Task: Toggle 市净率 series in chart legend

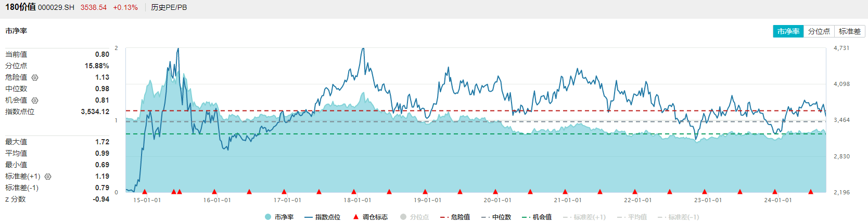Action: 279,217
